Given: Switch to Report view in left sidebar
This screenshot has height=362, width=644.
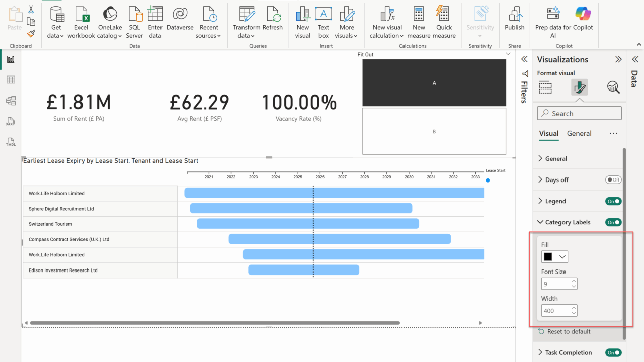Looking at the screenshot, I should coord(11,59).
